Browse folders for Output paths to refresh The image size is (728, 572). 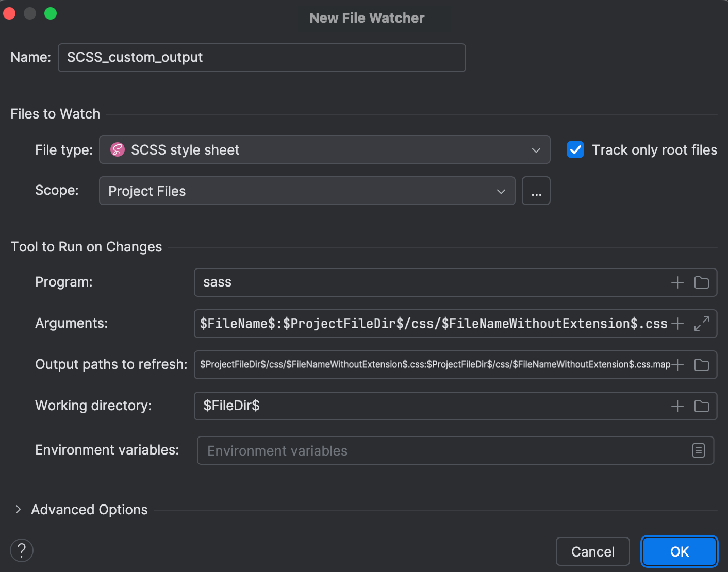click(x=701, y=364)
